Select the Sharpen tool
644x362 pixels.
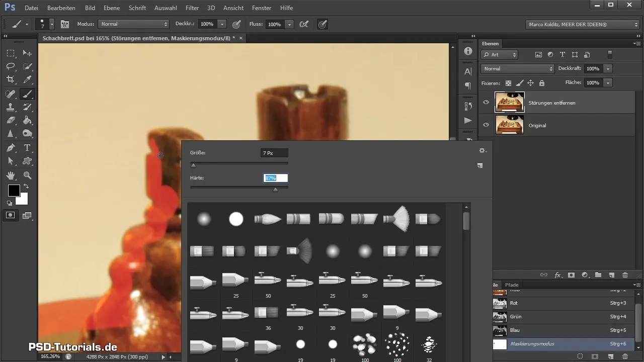click(x=11, y=134)
